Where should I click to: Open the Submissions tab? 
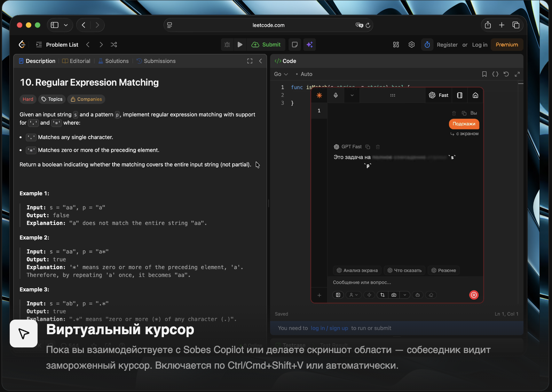(156, 61)
